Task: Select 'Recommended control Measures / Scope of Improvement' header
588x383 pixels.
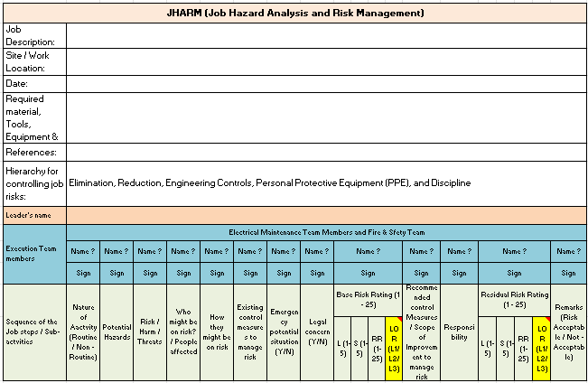Action: coord(422,332)
